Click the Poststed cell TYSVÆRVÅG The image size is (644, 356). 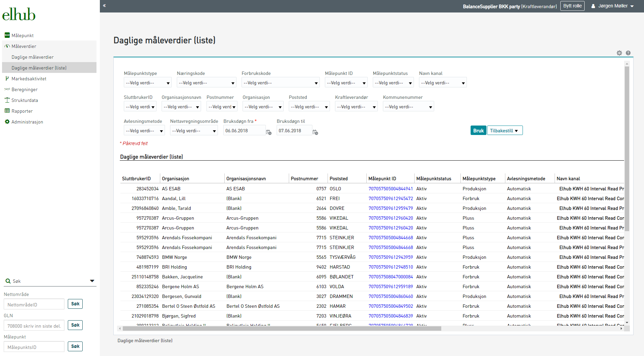pyautogui.click(x=342, y=257)
